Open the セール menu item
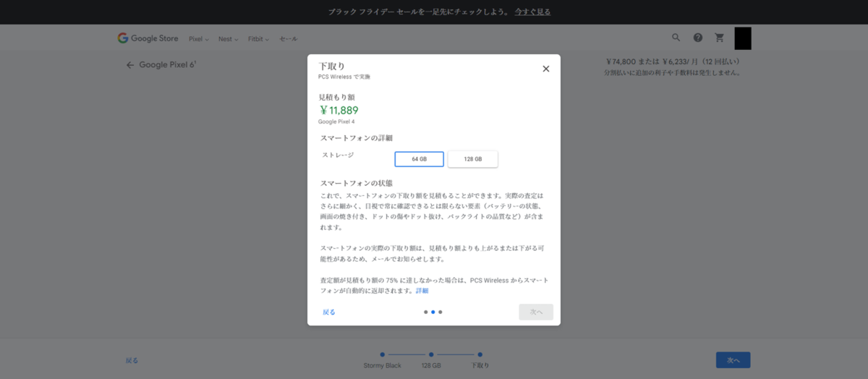 pos(289,39)
